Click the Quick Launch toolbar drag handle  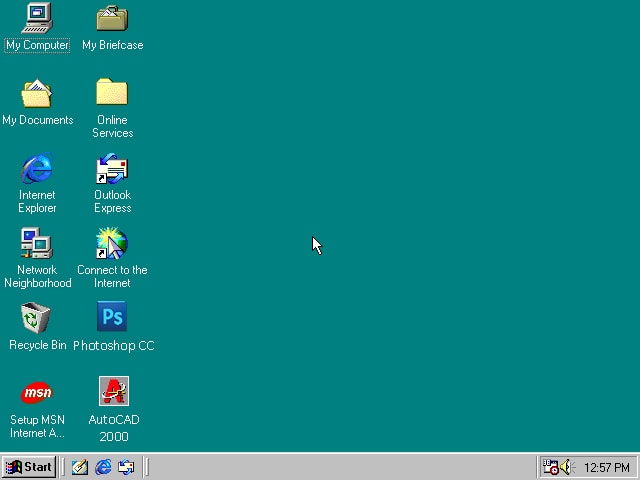click(63, 467)
